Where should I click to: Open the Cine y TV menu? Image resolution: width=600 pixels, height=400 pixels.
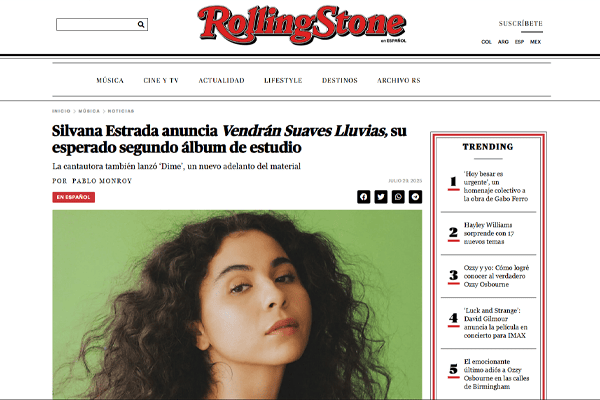pos(161,80)
